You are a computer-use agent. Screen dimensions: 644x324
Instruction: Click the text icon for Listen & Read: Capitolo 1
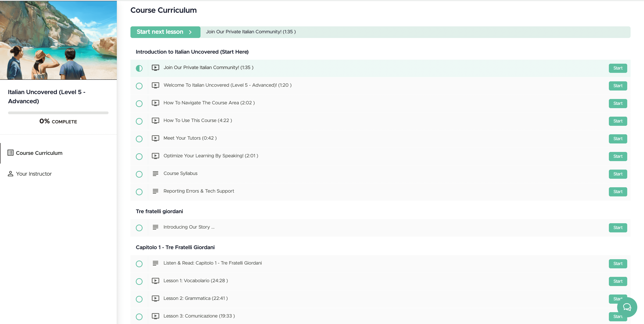click(155, 263)
